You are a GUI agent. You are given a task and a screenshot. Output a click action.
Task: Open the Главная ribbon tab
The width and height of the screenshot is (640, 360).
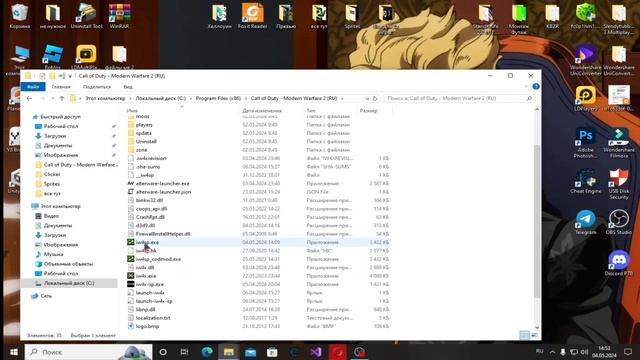tap(61, 87)
